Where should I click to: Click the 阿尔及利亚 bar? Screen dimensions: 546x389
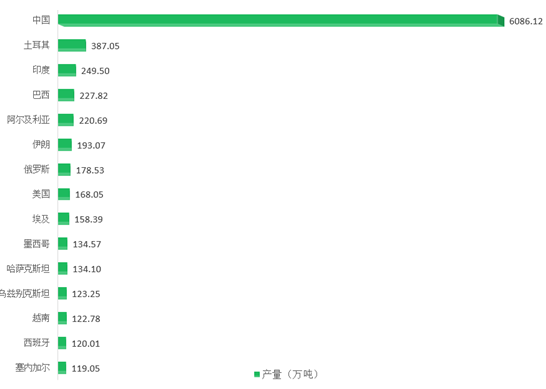(66, 120)
